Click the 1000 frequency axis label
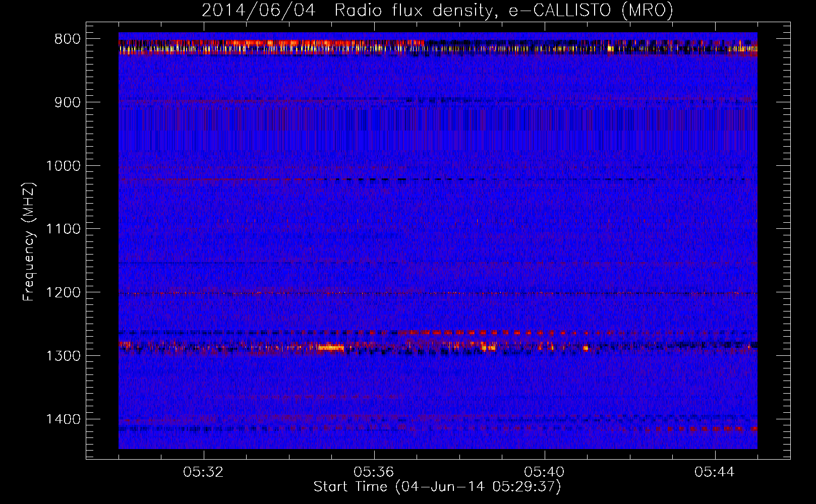816x504 pixels. click(x=64, y=166)
